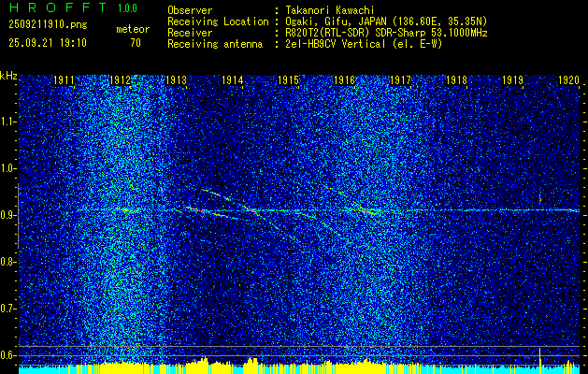
Task: Click the 1912 time marker
Action: 120,79
